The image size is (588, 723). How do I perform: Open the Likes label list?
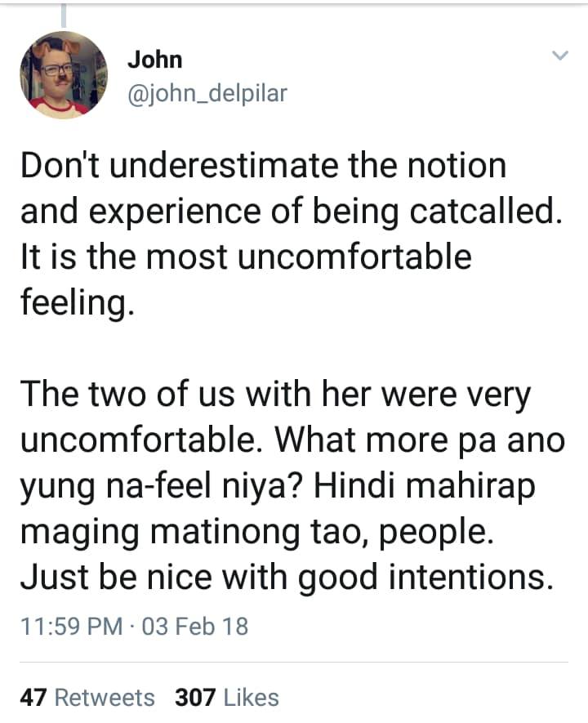pos(252,697)
